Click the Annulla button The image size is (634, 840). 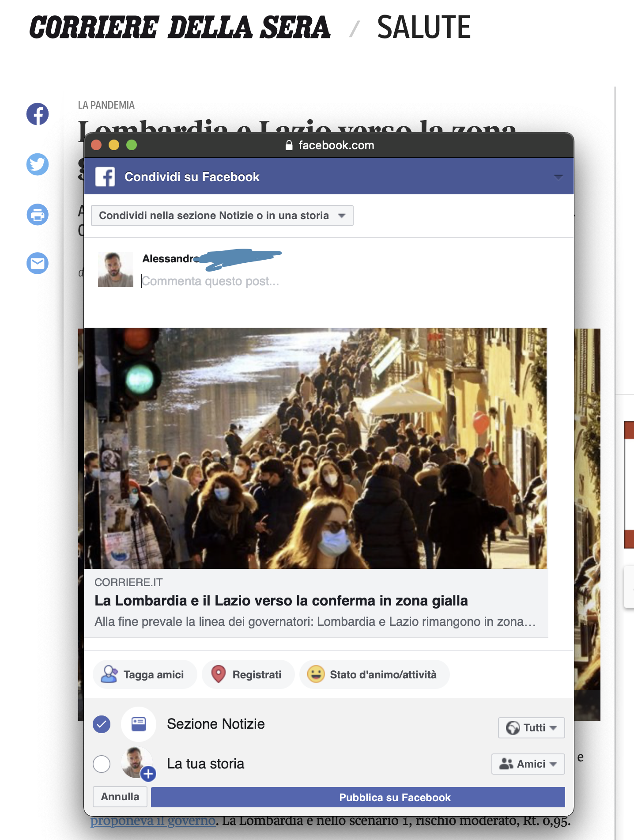[x=120, y=797]
